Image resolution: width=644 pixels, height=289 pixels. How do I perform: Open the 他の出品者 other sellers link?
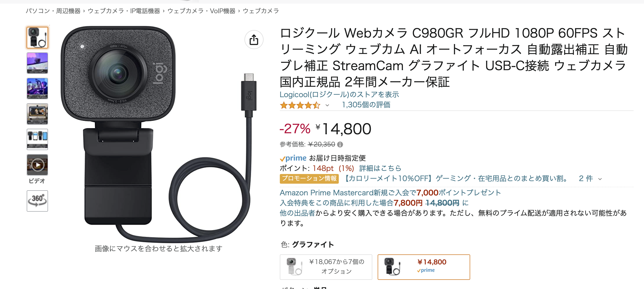pos(297,213)
